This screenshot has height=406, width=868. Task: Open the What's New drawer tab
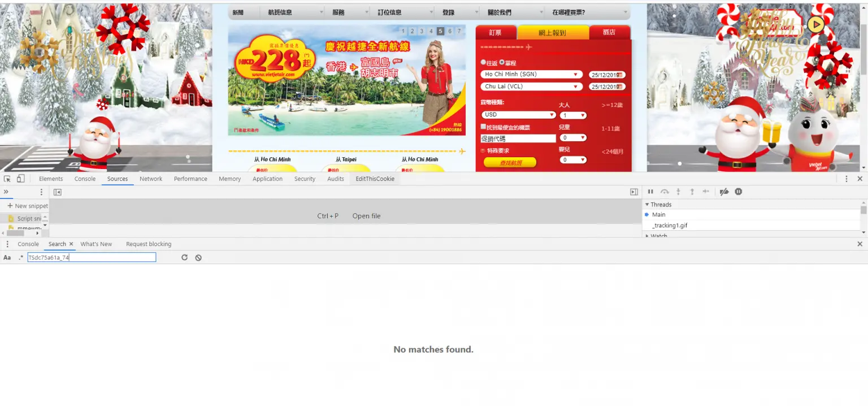[x=96, y=244]
